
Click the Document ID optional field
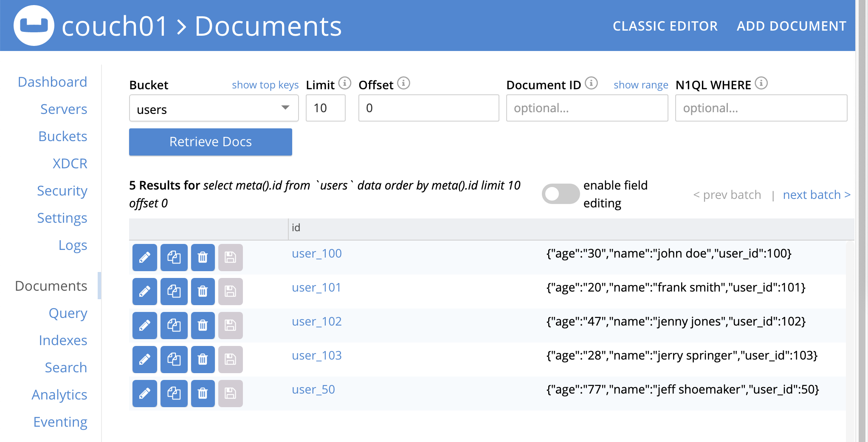pyautogui.click(x=587, y=108)
